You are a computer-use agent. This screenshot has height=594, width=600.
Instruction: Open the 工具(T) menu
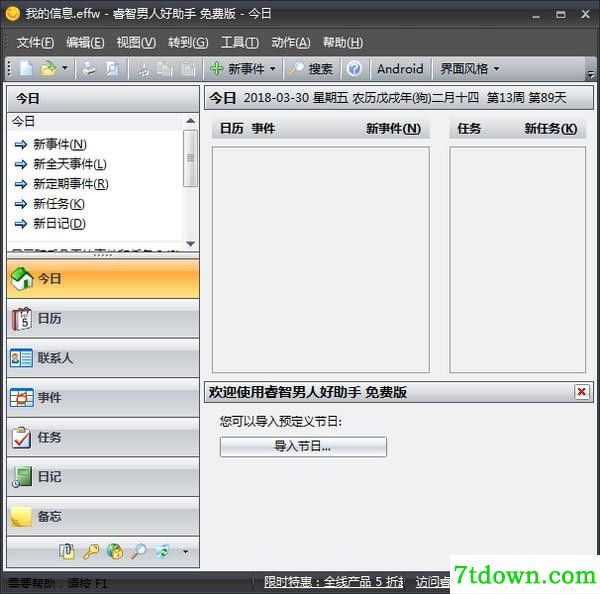click(x=240, y=42)
